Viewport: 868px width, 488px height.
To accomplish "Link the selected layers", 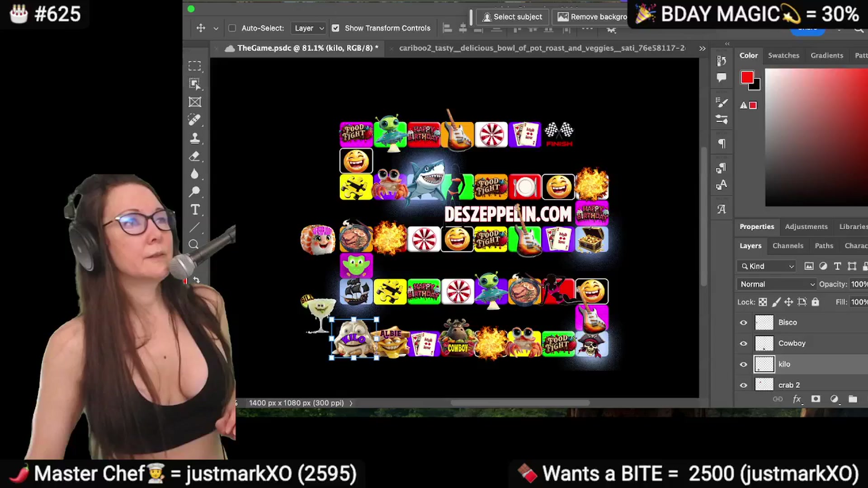I will click(778, 399).
